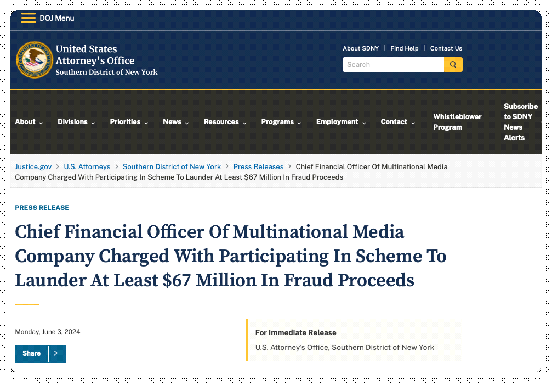This screenshot has height=383, width=552.
Task: Open the News navigation menu
Action: pyautogui.click(x=175, y=122)
